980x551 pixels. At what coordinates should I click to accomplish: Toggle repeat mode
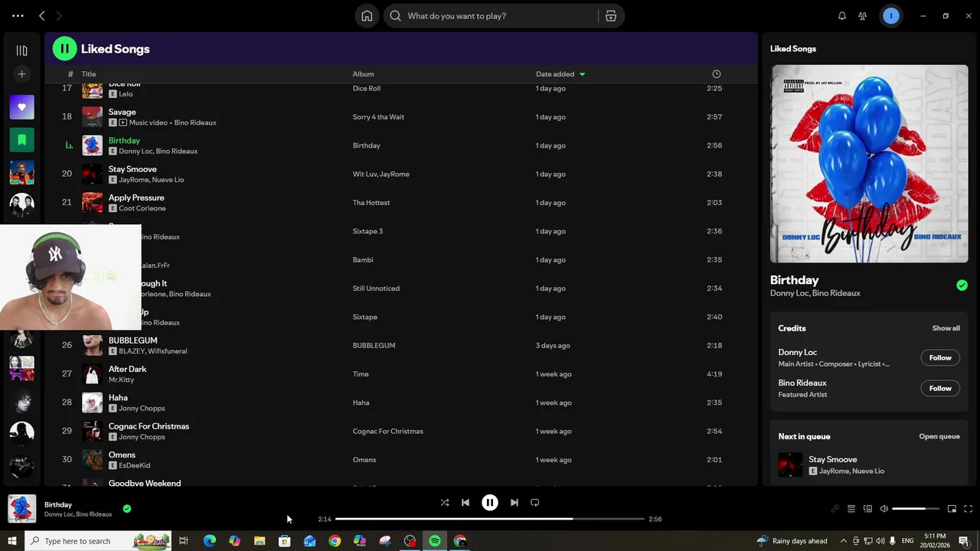pyautogui.click(x=535, y=503)
